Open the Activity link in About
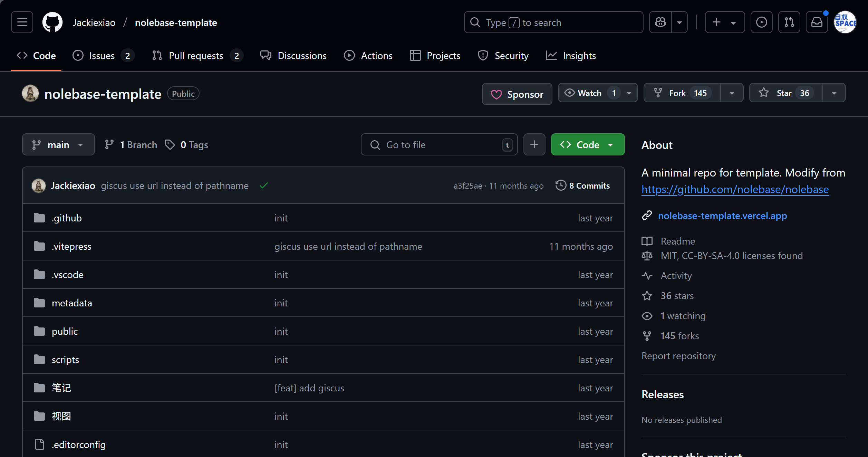Viewport: 868px width, 457px height. point(676,276)
